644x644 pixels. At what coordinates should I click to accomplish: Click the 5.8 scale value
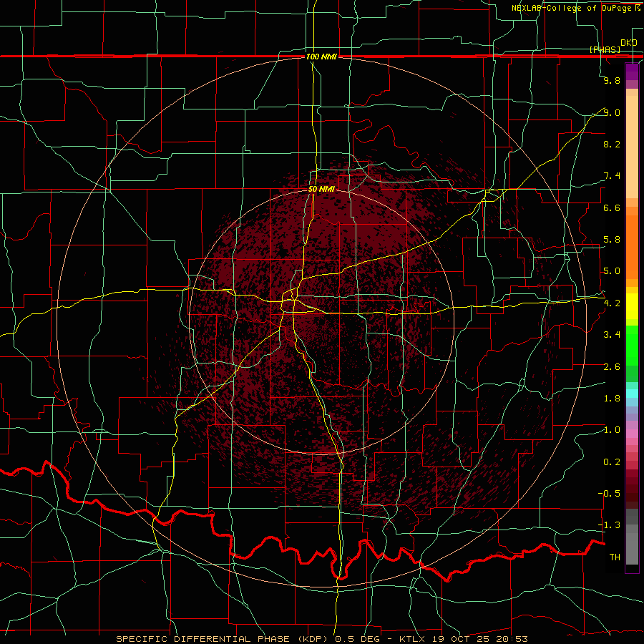612,240
